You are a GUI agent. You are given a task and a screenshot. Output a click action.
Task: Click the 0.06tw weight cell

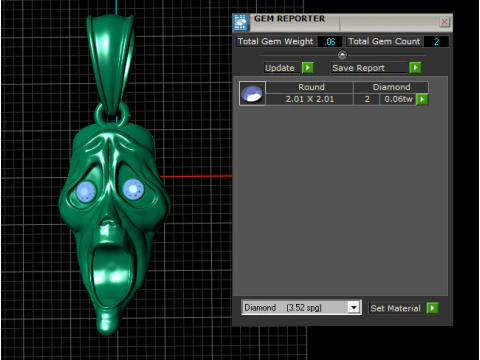pos(398,99)
